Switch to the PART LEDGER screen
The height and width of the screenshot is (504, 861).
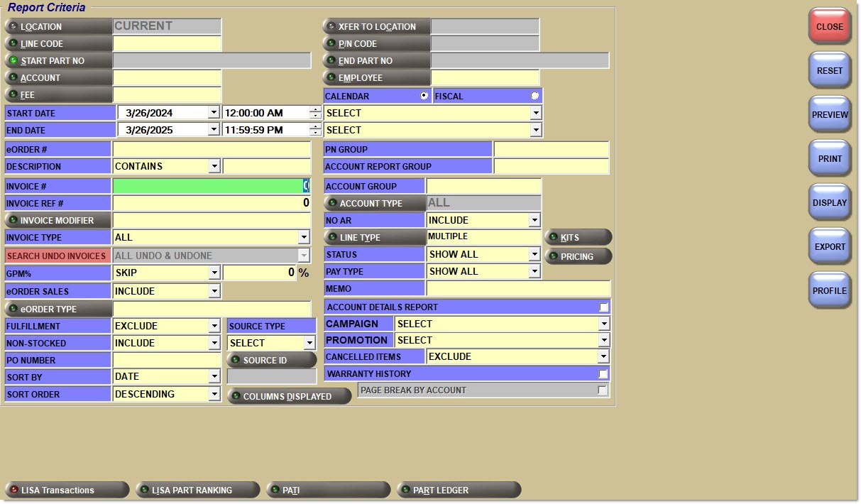[x=459, y=490]
